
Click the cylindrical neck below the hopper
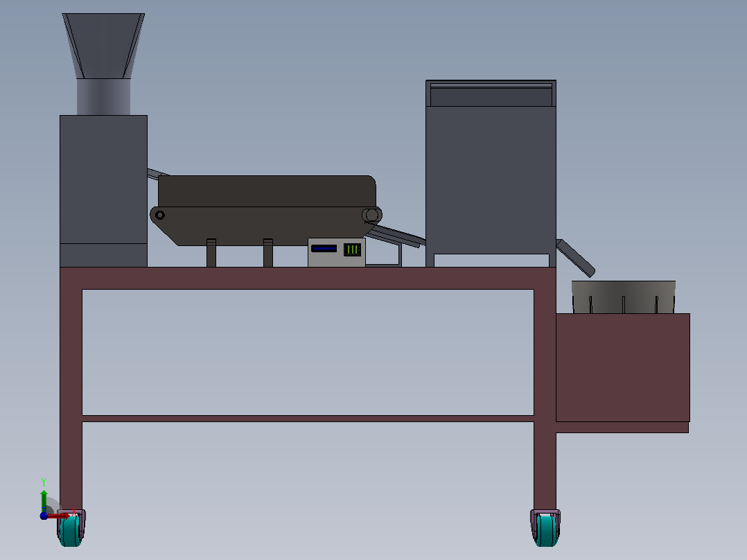pyautogui.click(x=103, y=97)
